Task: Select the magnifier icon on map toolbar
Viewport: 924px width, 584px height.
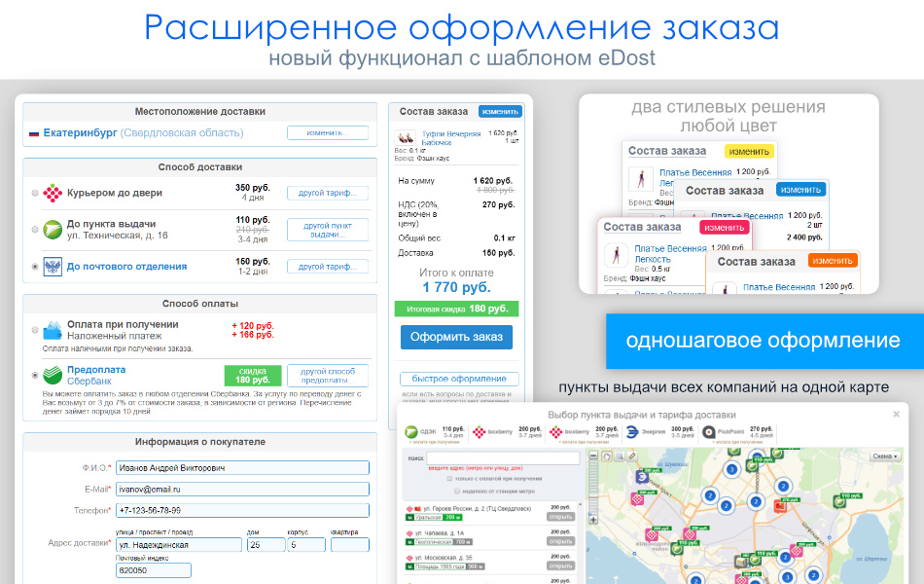Action: pyautogui.click(x=620, y=456)
